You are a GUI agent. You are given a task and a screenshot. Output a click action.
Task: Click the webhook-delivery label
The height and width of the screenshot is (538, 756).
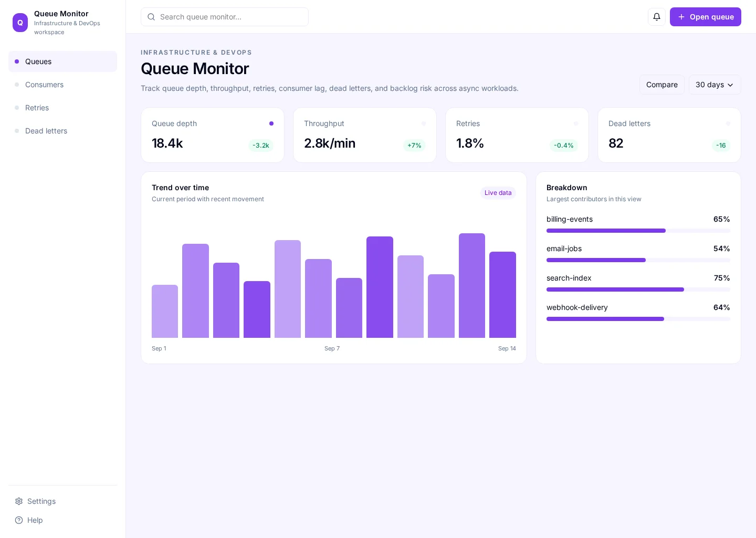click(577, 307)
